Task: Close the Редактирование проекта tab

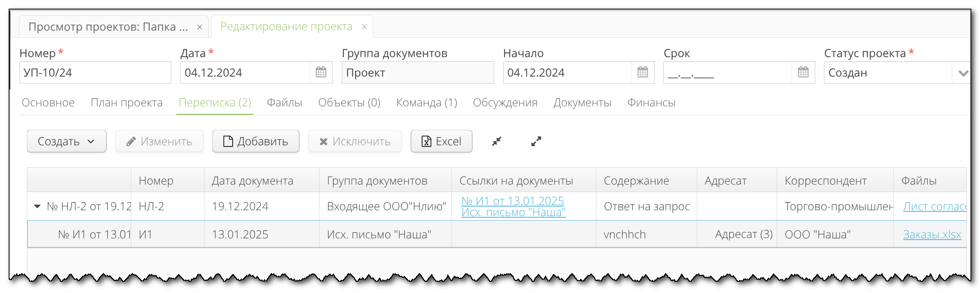Action: click(x=364, y=27)
